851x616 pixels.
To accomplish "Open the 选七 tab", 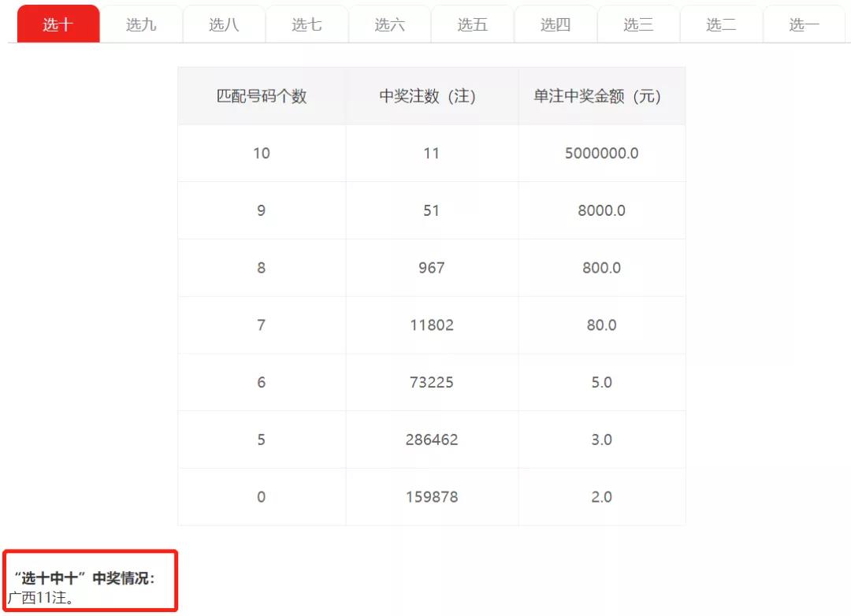I will pyautogui.click(x=307, y=24).
